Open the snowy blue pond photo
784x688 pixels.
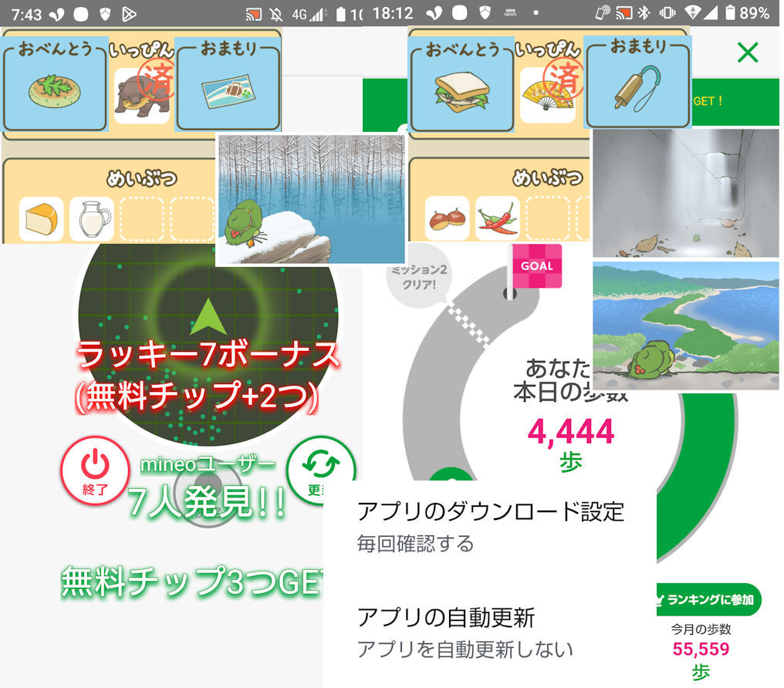(x=311, y=198)
